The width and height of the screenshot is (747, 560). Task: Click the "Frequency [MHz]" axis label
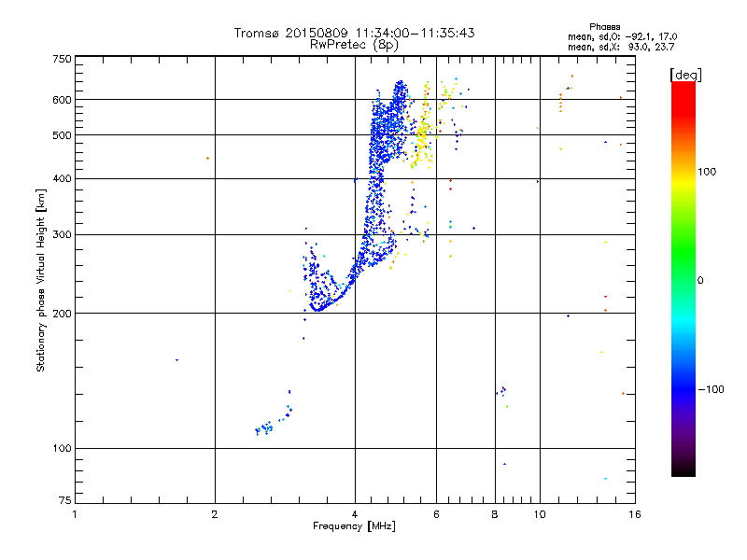pyautogui.click(x=354, y=526)
